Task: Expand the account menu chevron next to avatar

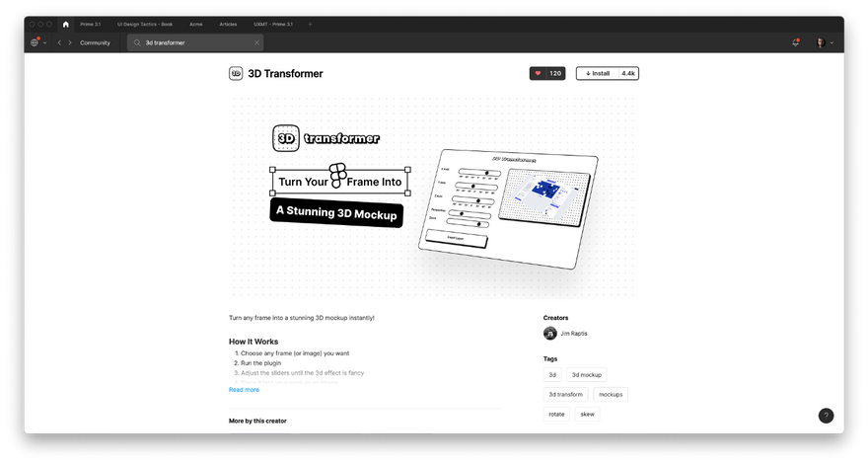Action: coord(832,42)
